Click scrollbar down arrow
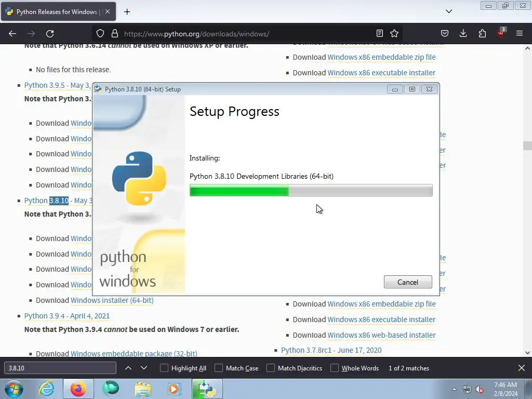 pos(527,353)
